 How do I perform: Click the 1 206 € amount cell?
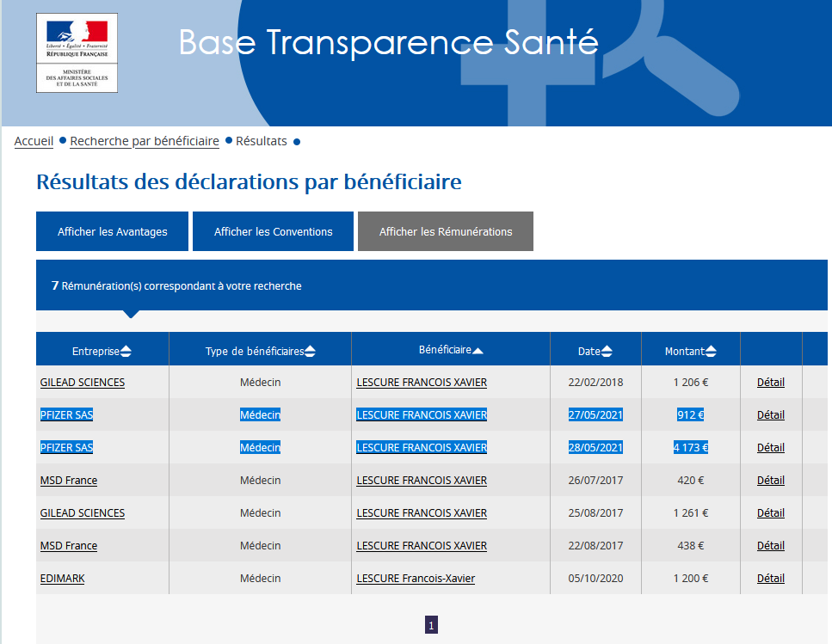(690, 382)
